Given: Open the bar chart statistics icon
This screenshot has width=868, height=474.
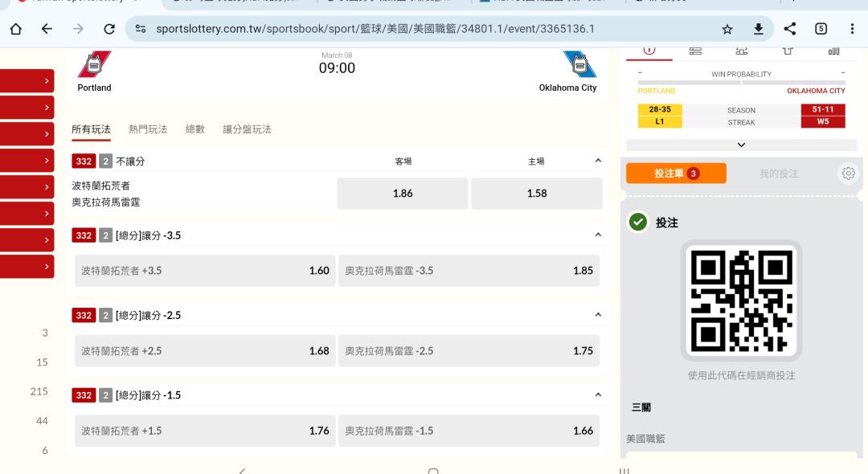Looking at the screenshot, I should coord(833,51).
